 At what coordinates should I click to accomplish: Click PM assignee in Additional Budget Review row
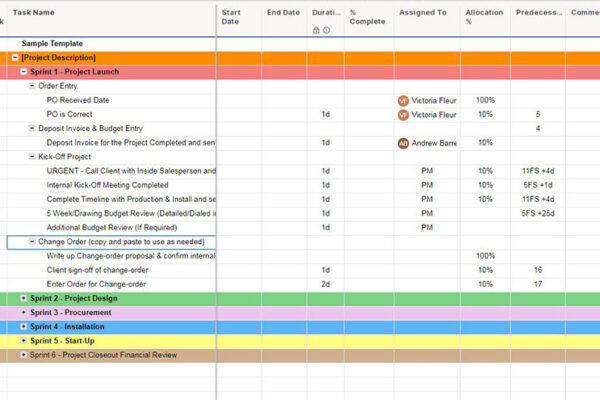[x=427, y=227]
